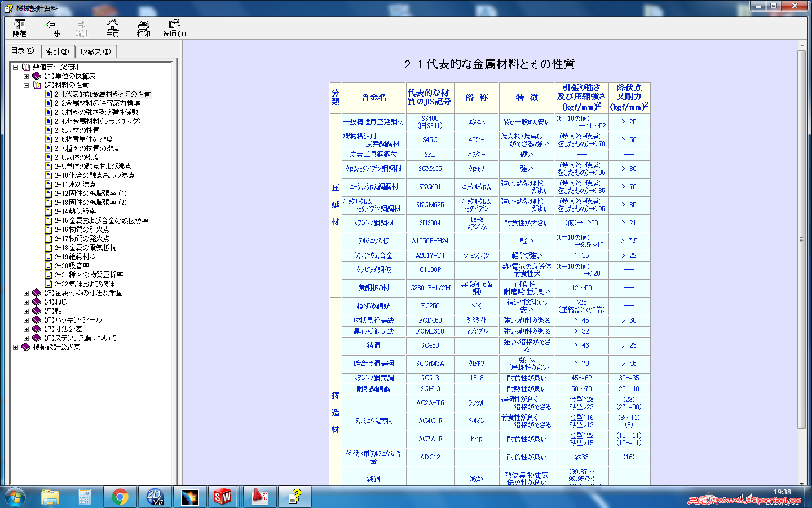The image size is (812, 508).
Task: Expand the 【4】ねじ node
Action: point(26,302)
